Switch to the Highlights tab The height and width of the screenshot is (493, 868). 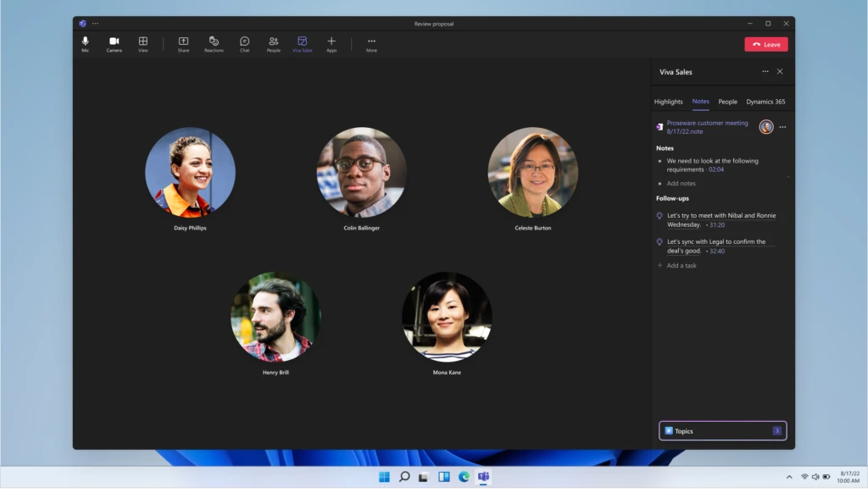pyautogui.click(x=668, y=102)
